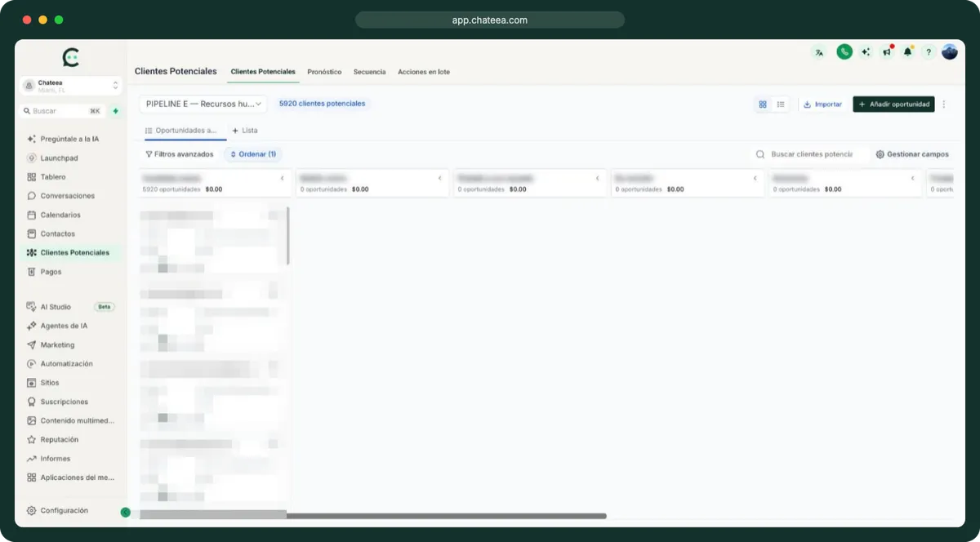The height and width of the screenshot is (542, 980).
Task: Switch to the list view toggle
Action: (x=781, y=104)
